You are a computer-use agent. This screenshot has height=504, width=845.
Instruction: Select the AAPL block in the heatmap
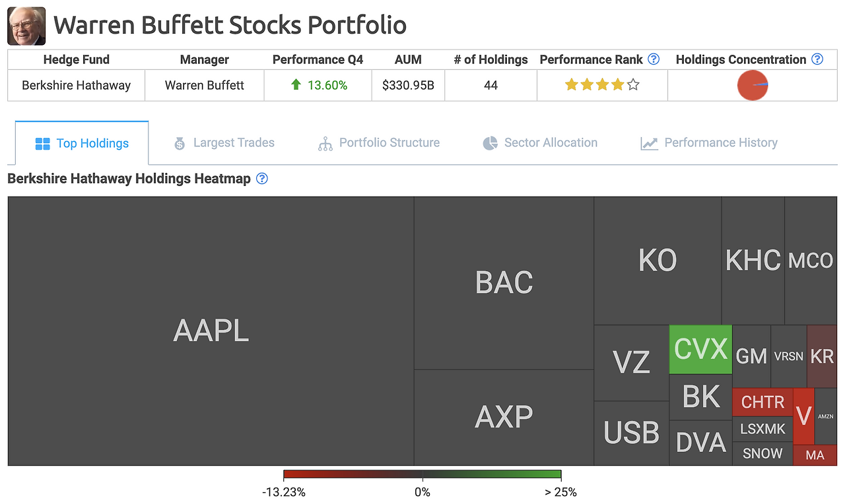[x=211, y=331]
